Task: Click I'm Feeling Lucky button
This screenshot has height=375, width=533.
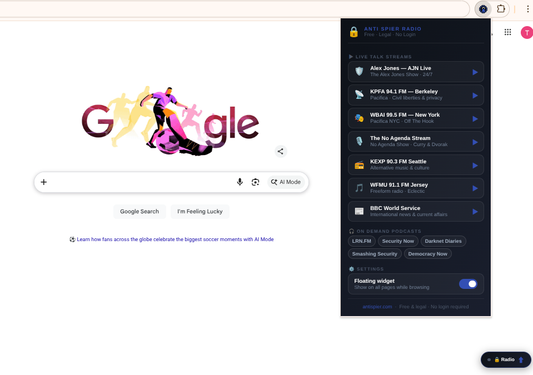Action: (200, 211)
